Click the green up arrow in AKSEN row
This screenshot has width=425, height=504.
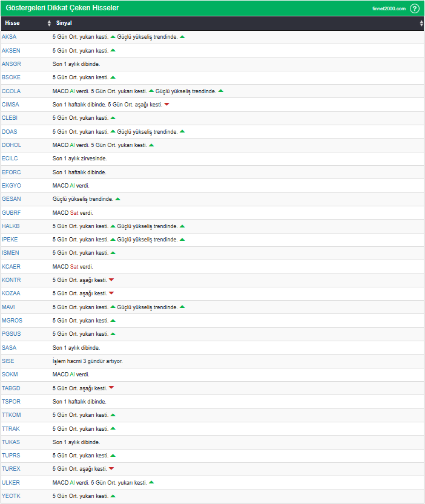113,50
